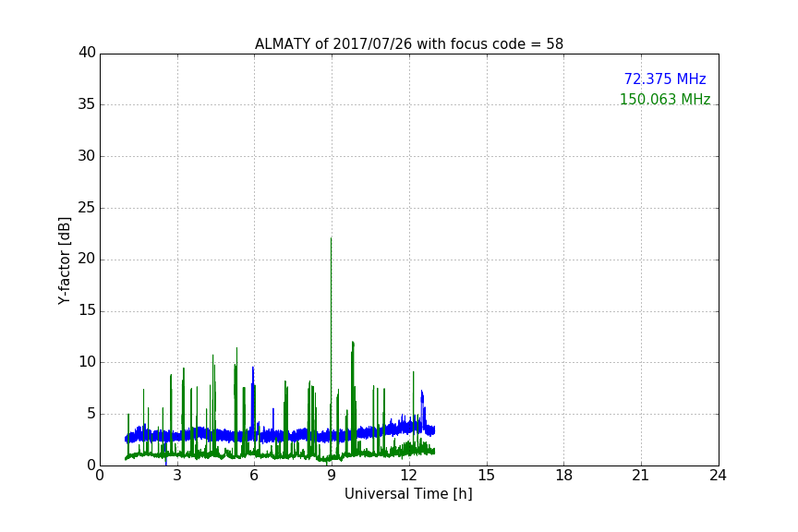Click the y-axis tick label 40

[x=87, y=53]
